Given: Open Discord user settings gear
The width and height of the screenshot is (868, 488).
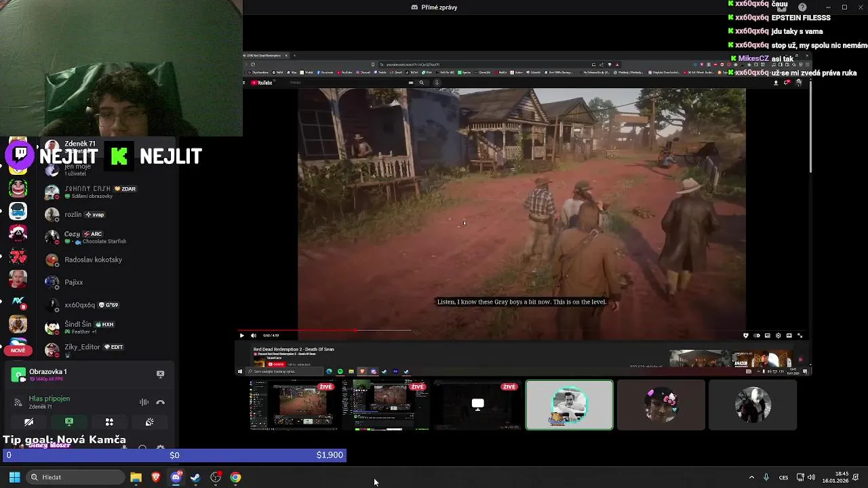Looking at the screenshot, I should (x=160, y=448).
